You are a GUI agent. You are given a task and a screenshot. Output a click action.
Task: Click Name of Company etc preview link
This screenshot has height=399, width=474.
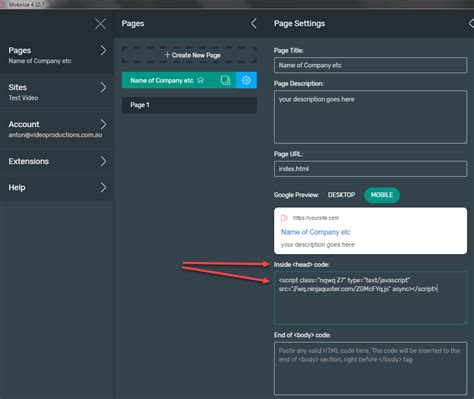(x=316, y=232)
